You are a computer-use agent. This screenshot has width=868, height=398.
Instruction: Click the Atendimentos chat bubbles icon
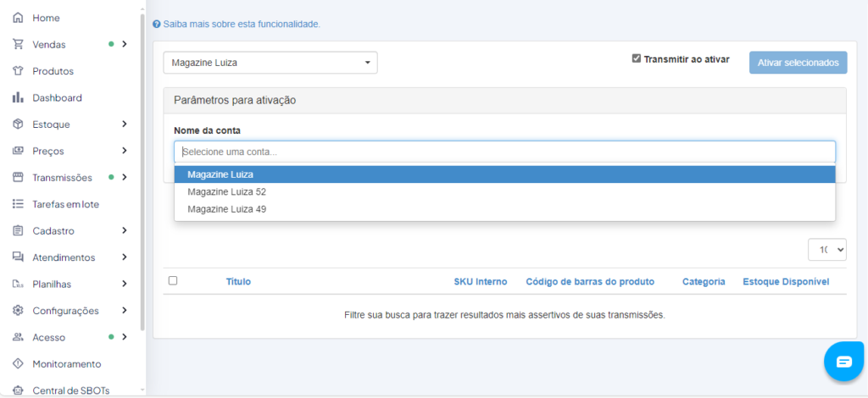pyautogui.click(x=18, y=257)
